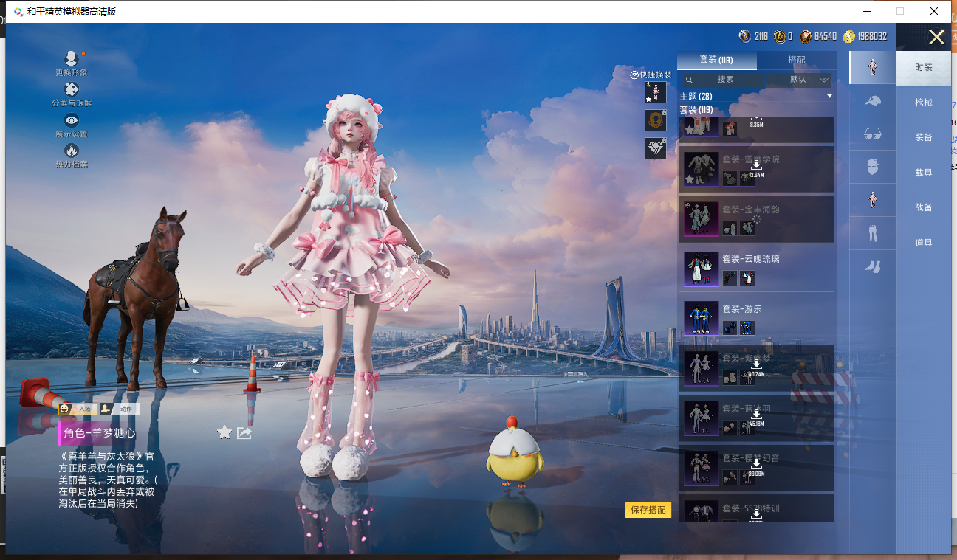
Task: Open the 装备 equipment menu
Action: tap(924, 137)
